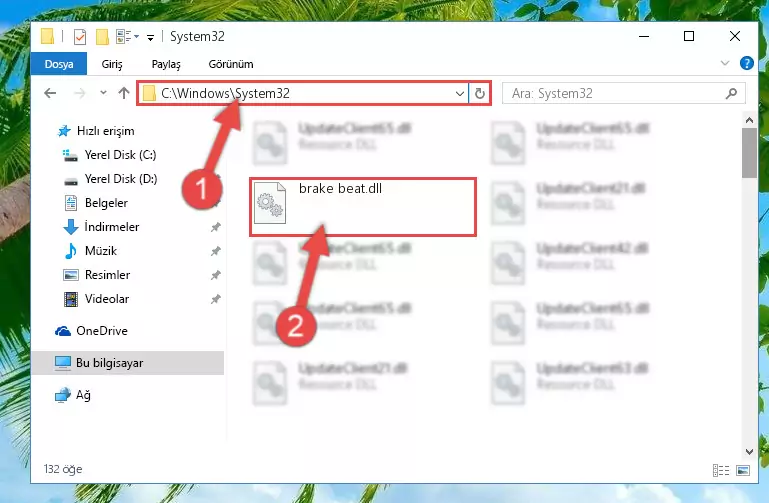Image resolution: width=769 pixels, height=503 pixels.
Task: Click the scrollbar down arrow
Action: [x=749, y=452]
